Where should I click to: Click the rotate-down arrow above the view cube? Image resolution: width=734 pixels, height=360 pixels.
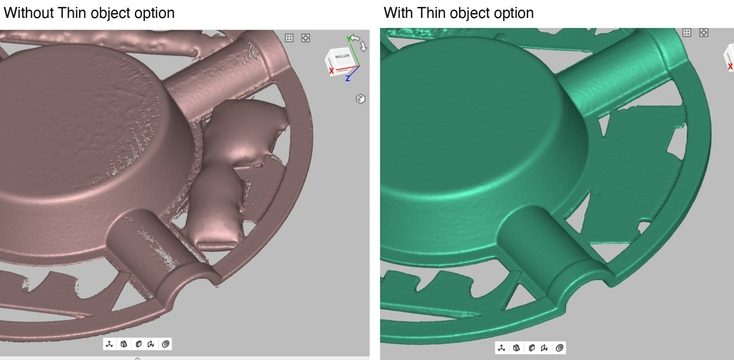pyautogui.click(x=364, y=46)
